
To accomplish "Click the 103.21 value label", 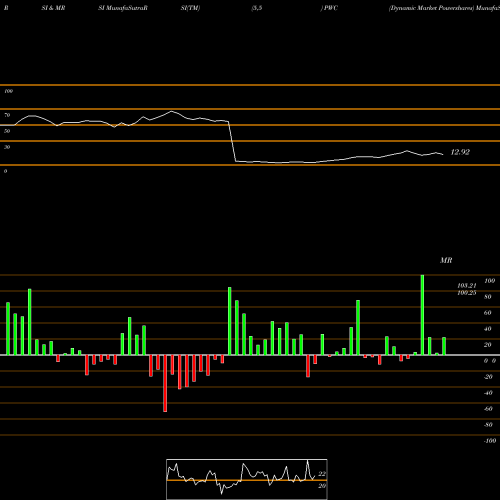I will (x=467, y=286).
